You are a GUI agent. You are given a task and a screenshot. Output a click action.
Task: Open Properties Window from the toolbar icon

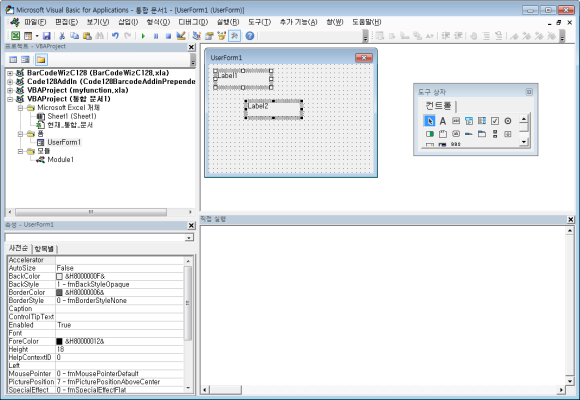pos(209,36)
